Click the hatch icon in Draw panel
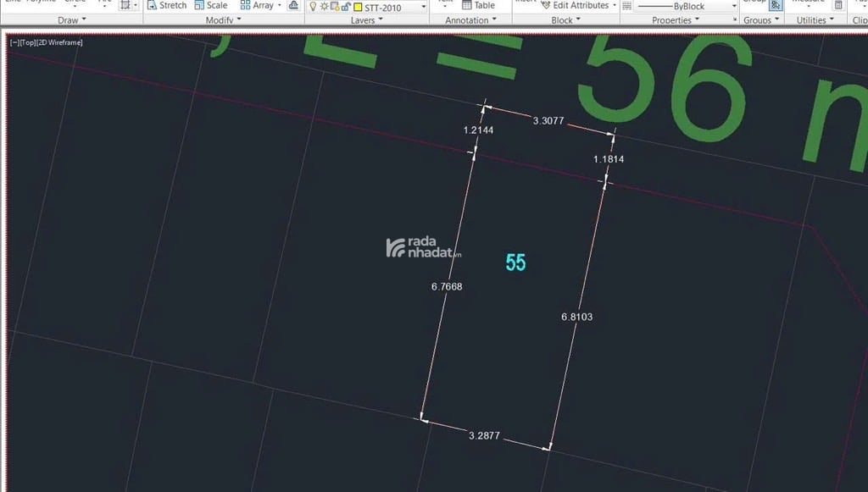868x492 pixels. 125,5
